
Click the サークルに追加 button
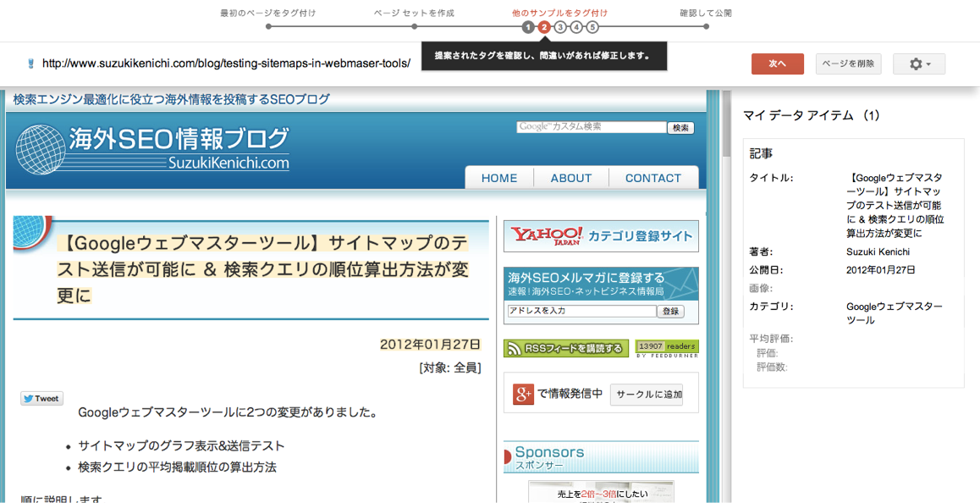(x=647, y=394)
